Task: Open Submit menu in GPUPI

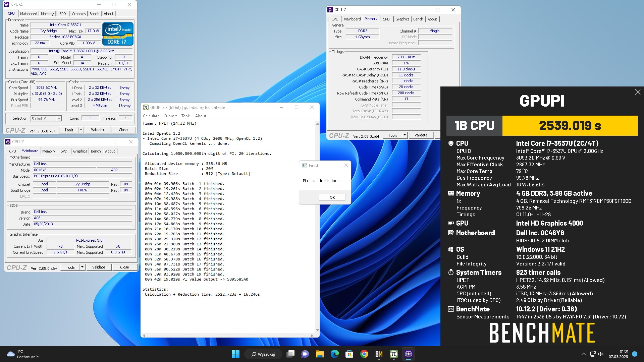Action: coord(170,116)
